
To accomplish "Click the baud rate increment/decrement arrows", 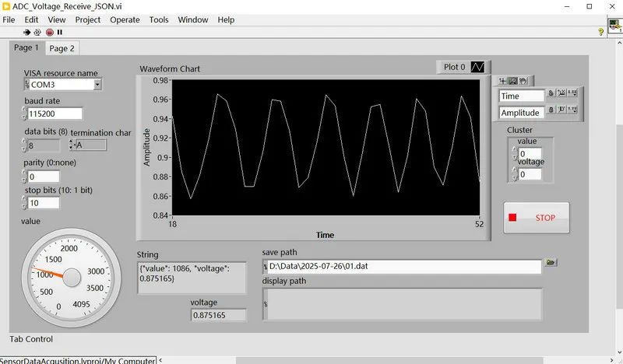I will tap(25, 114).
